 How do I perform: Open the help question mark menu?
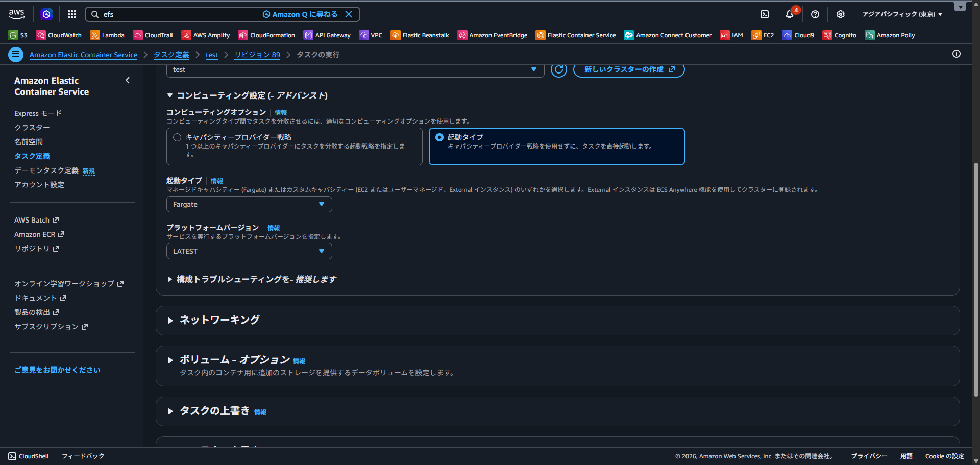point(815,14)
